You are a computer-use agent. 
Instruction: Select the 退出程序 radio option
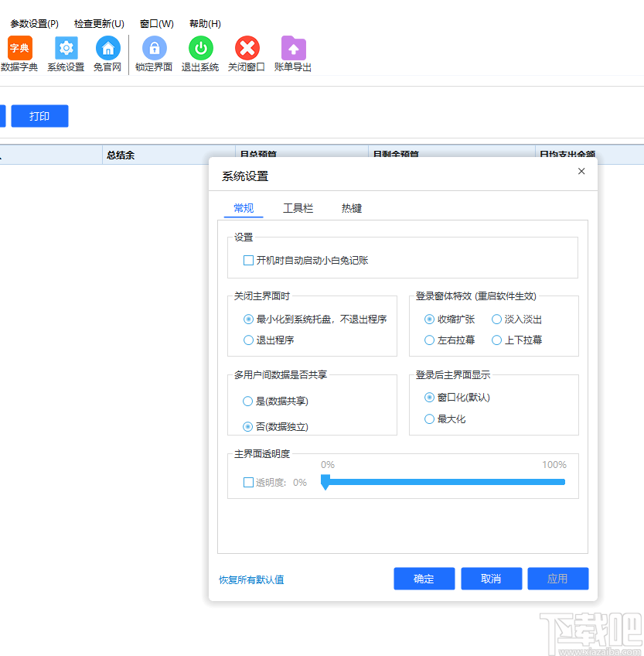pos(248,340)
